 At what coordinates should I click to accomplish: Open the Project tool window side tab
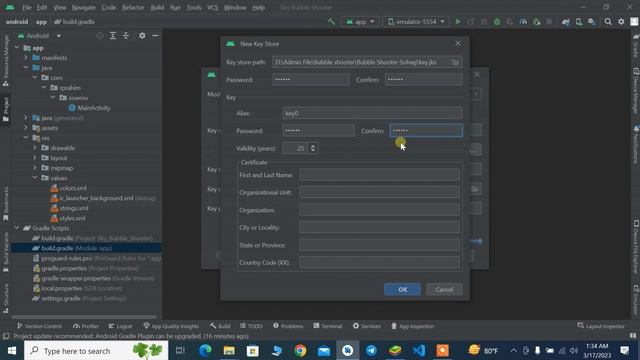coord(6,110)
